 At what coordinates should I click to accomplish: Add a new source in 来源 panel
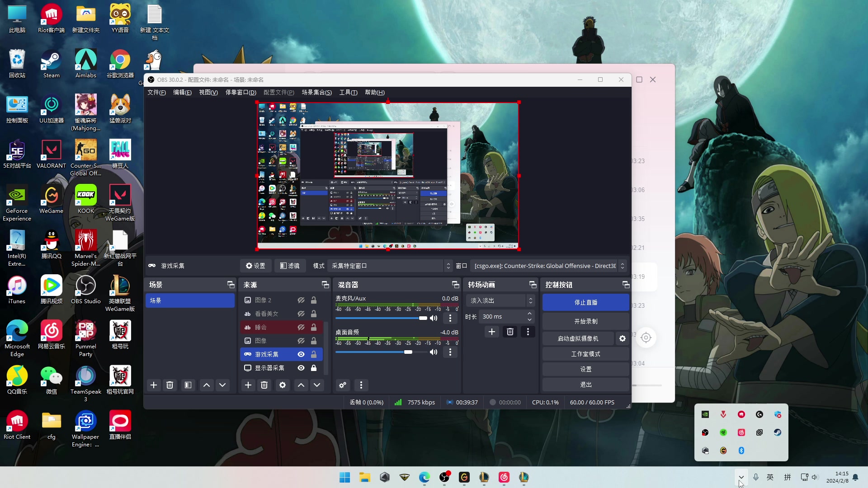(x=248, y=385)
